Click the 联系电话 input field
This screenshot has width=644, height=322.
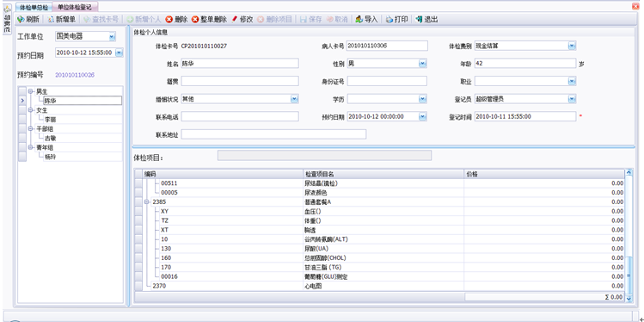[240, 116]
